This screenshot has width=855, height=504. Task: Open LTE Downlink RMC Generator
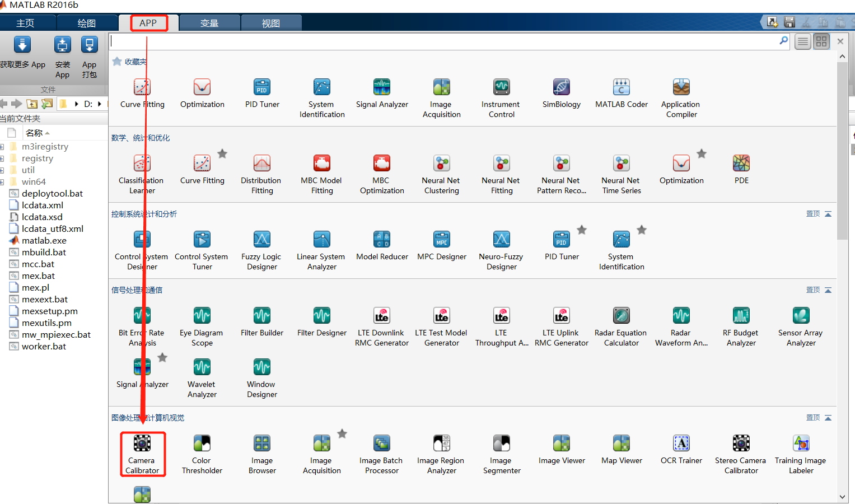click(382, 327)
